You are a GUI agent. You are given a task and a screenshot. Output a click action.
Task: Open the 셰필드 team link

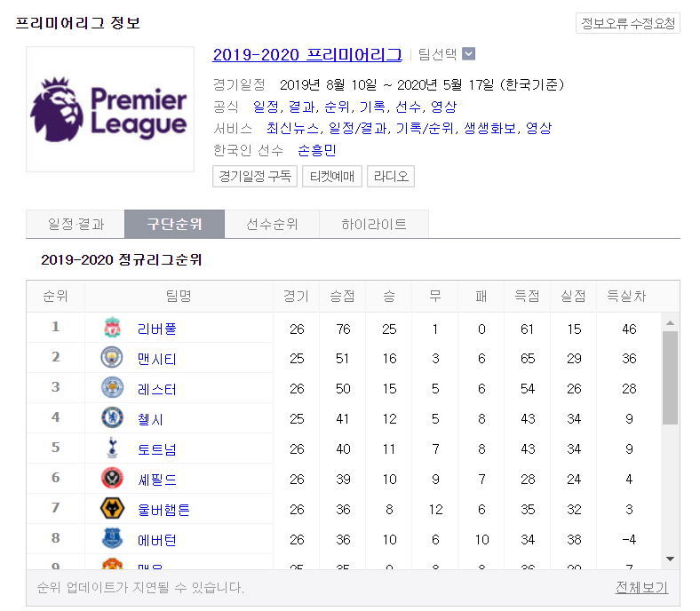157,480
